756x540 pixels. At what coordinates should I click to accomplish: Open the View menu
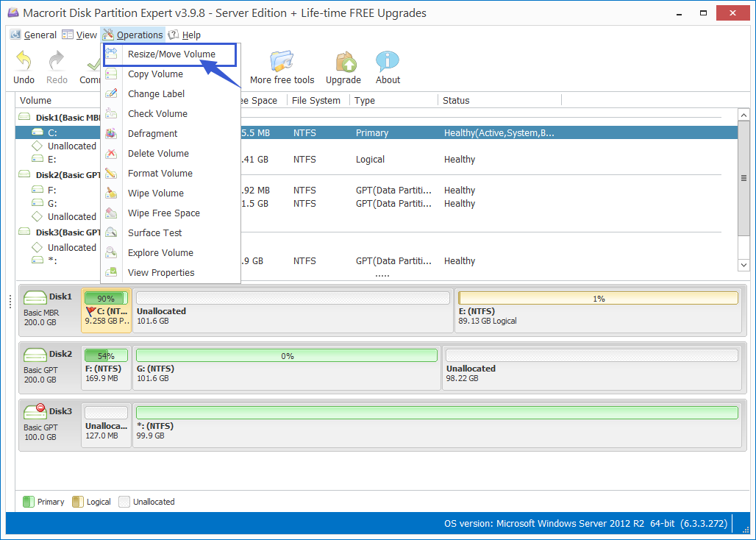click(x=79, y=35)
